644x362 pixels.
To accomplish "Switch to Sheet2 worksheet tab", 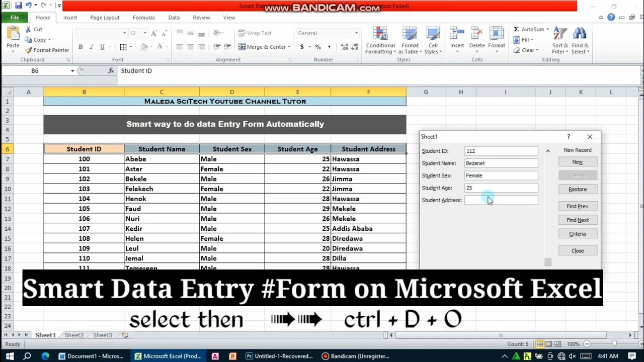I will 74,335.
